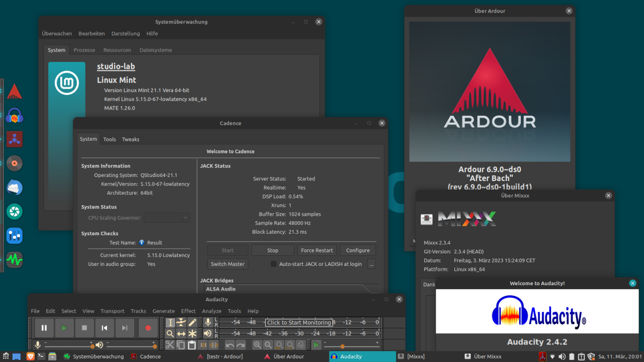This screenshot has height=362, width=644.
Task: Open playback meter speaker dropdown
Action: coord(208,333)
